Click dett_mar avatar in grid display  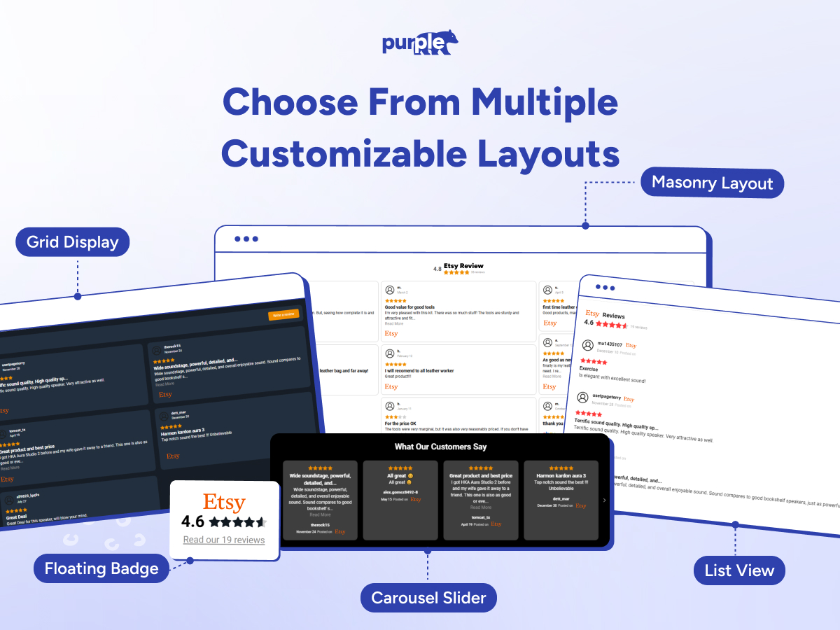coord(164,415)
